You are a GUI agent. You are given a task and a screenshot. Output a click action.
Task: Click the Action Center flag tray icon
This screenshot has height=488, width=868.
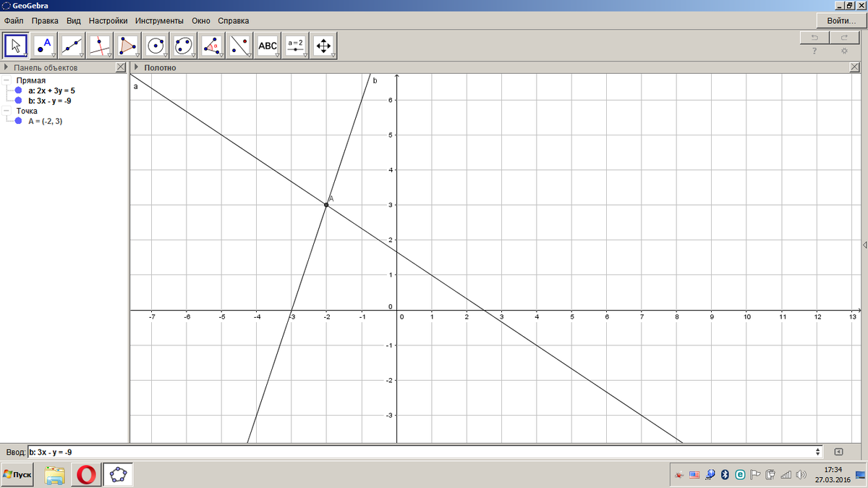tap(755, 475)
